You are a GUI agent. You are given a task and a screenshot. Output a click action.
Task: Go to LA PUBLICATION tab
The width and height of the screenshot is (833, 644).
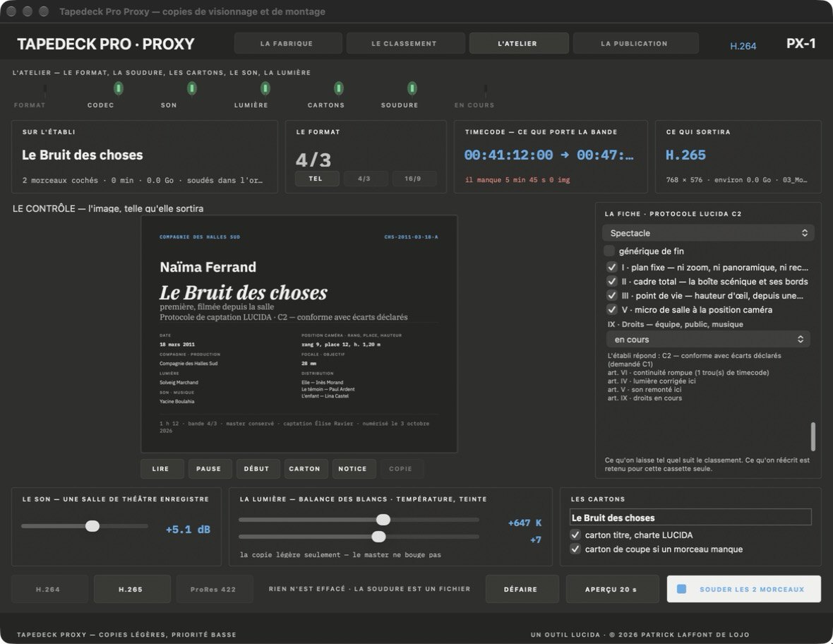click(635, 44)
